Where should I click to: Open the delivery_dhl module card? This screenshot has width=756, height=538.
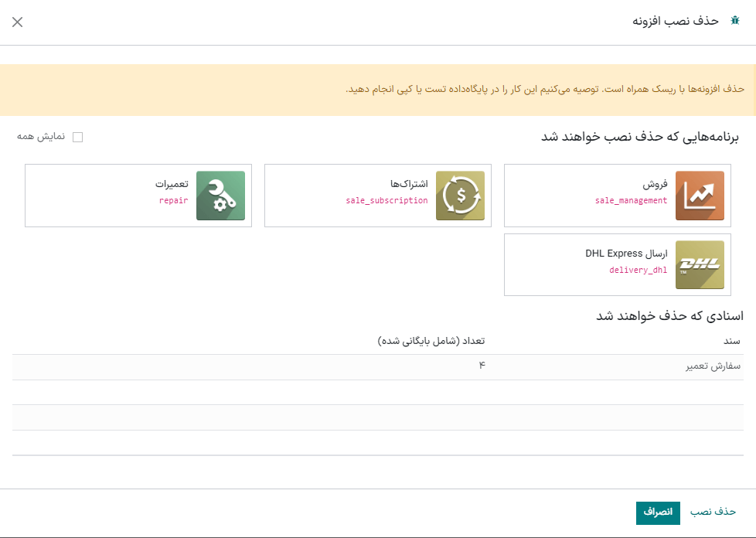(x=617, y=264)
